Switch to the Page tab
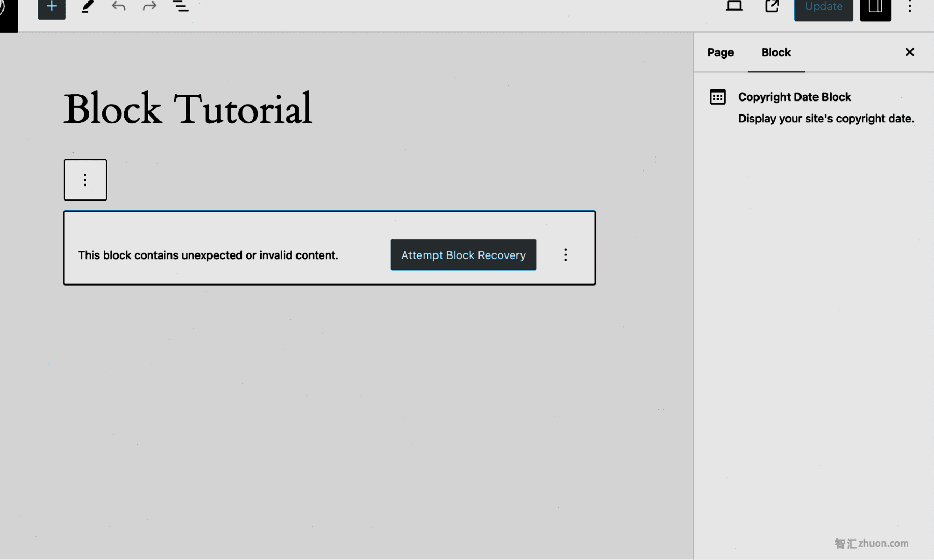This screenshot has width=934, height=560. point(720,52)
